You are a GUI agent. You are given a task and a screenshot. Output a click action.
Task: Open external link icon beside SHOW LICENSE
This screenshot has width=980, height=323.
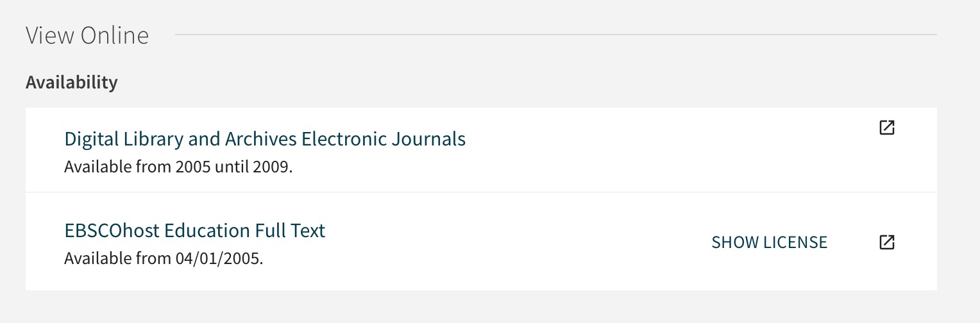(x=886, y=242)
